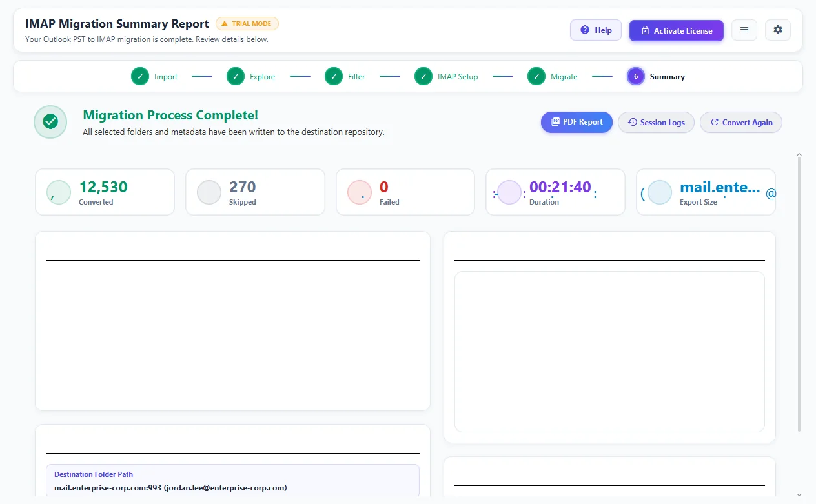Go to the Filter step
816x504 pixels.
345,76
